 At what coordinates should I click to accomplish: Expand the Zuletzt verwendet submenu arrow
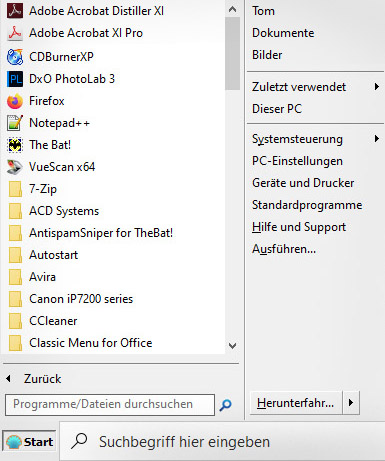tap(377, 87)
